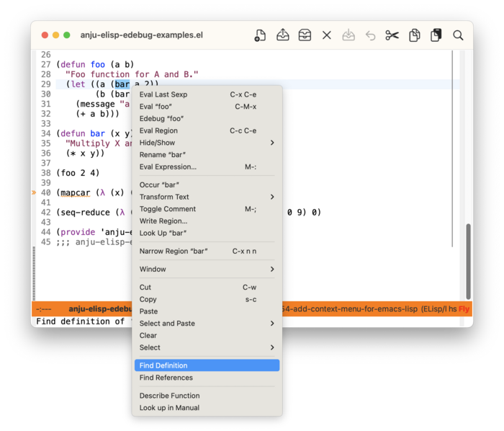Viewport: 504px width, 431px height.
Task: Click the ELisp/l mode indicator in mode line
Action: click(x=434, y=309)
